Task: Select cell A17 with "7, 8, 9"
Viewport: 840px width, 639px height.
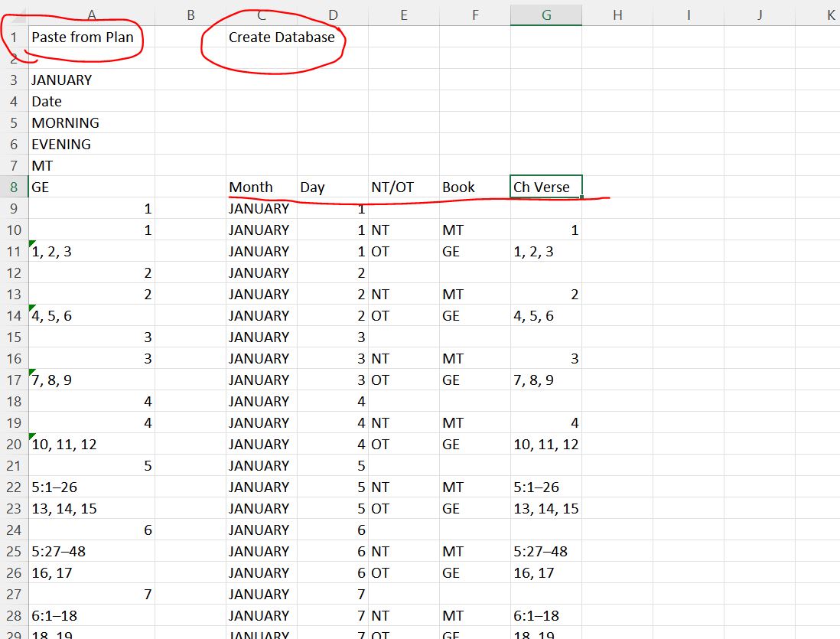Action: tap(92, 380)
